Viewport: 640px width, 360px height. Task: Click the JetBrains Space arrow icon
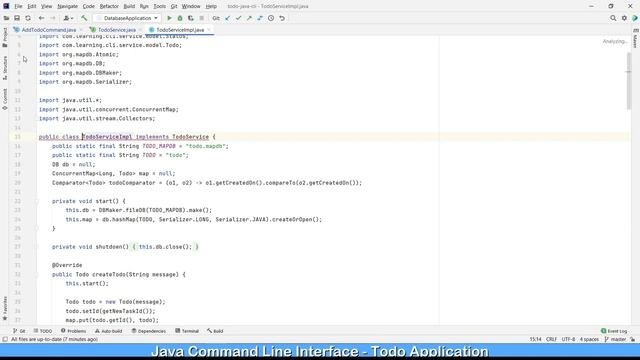635,18
